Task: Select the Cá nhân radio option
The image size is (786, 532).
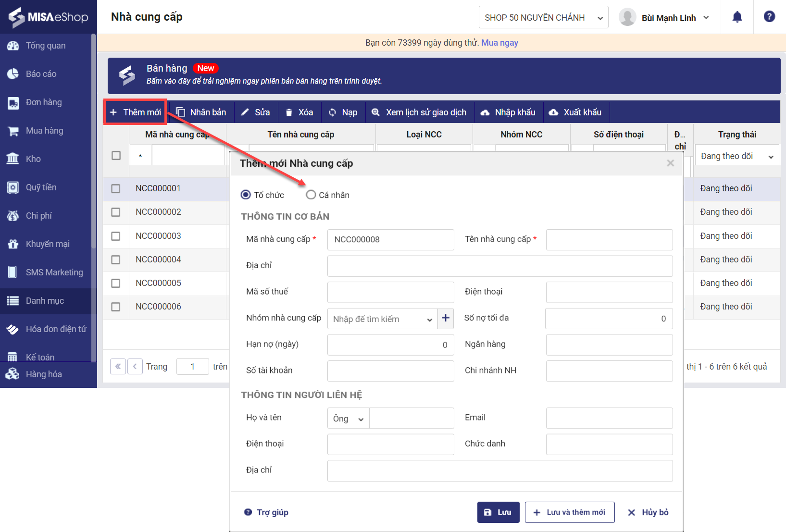Action: point(311,195)
